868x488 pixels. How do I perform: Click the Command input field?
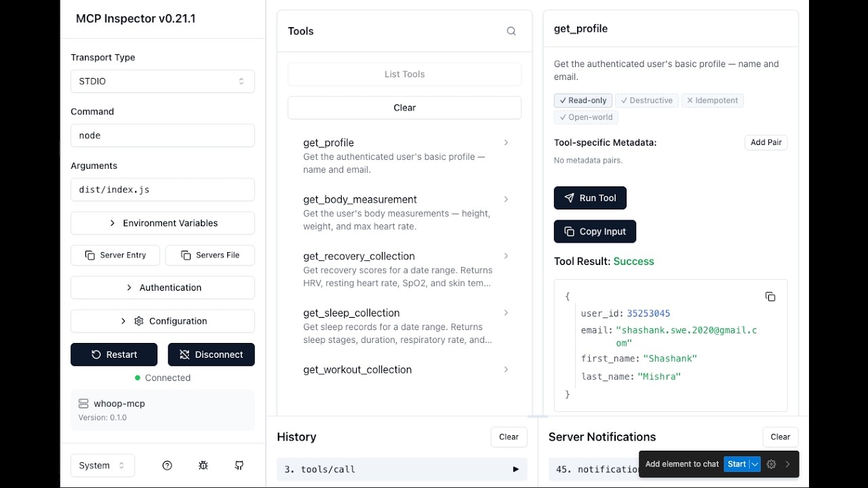point(163,136)
